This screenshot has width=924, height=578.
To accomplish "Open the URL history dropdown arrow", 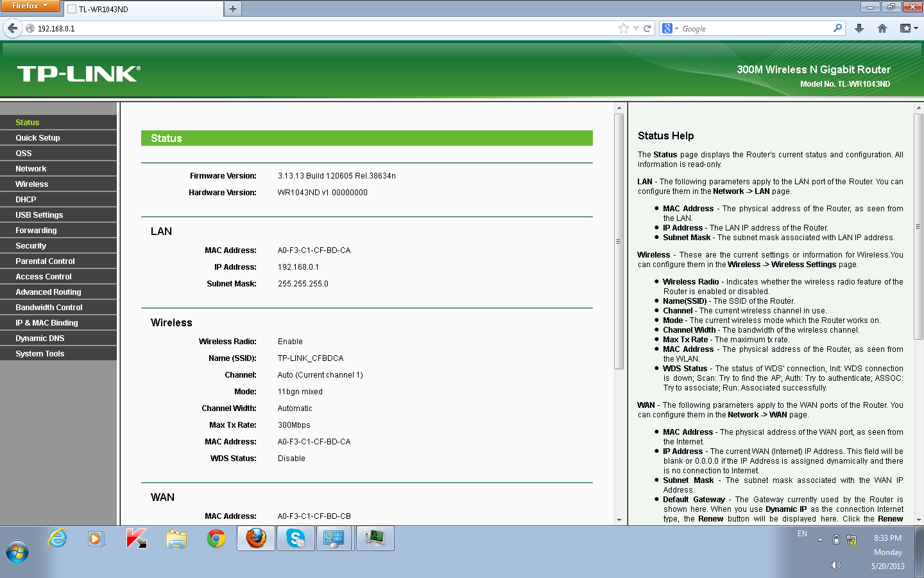I will (x=636, y=28).
